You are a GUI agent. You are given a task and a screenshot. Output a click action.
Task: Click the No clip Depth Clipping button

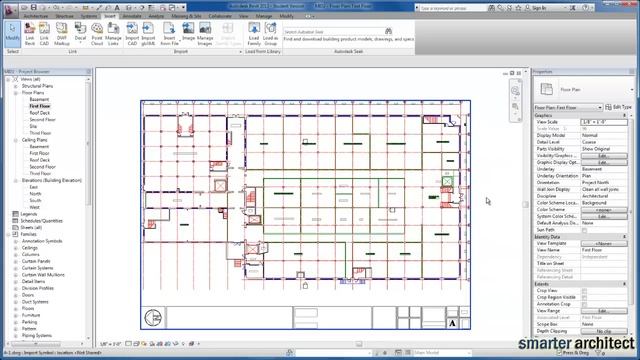pos(604,331)
